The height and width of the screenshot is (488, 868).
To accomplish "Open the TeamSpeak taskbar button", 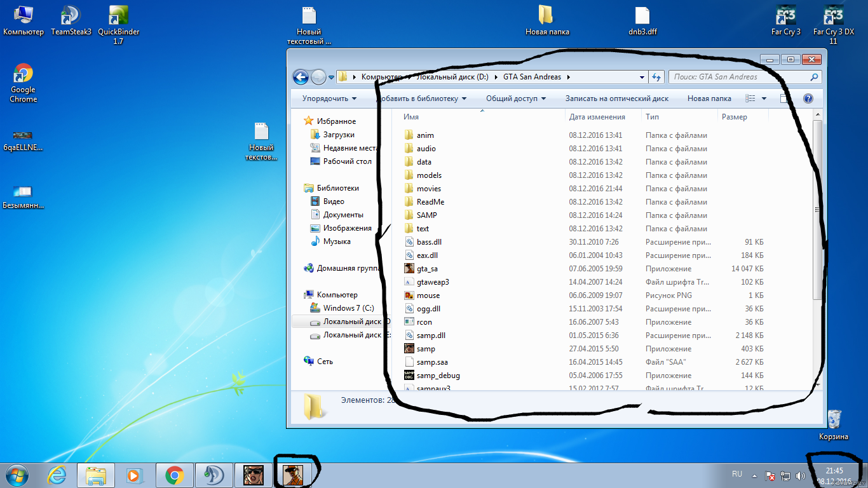I will tap(214, 475).
